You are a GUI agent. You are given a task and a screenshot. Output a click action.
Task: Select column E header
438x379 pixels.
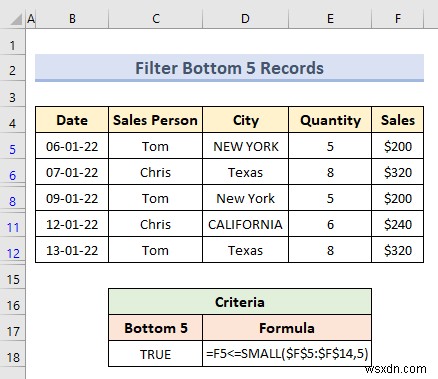[x=330, y=19]
